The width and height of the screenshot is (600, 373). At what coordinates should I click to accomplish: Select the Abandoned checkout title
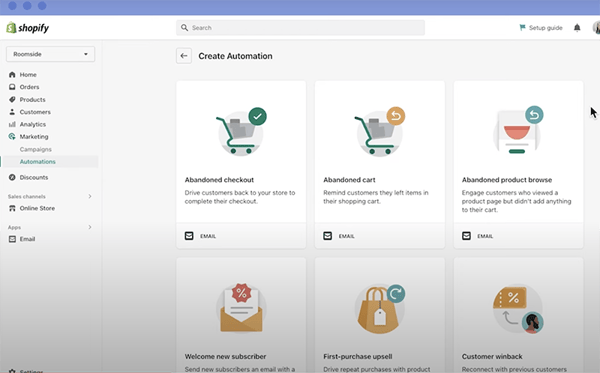(x=219, y=180)
